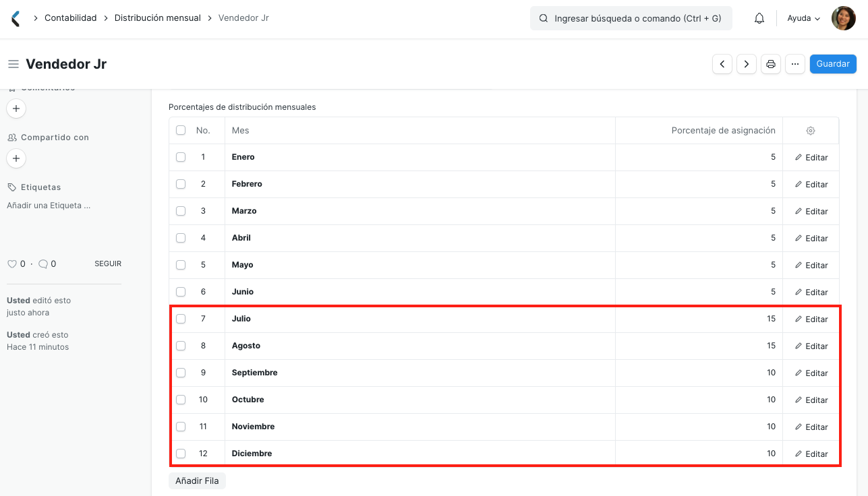
Task: Click the Marzo month cell
Action: pyautogui.click(x=420, y=211)
